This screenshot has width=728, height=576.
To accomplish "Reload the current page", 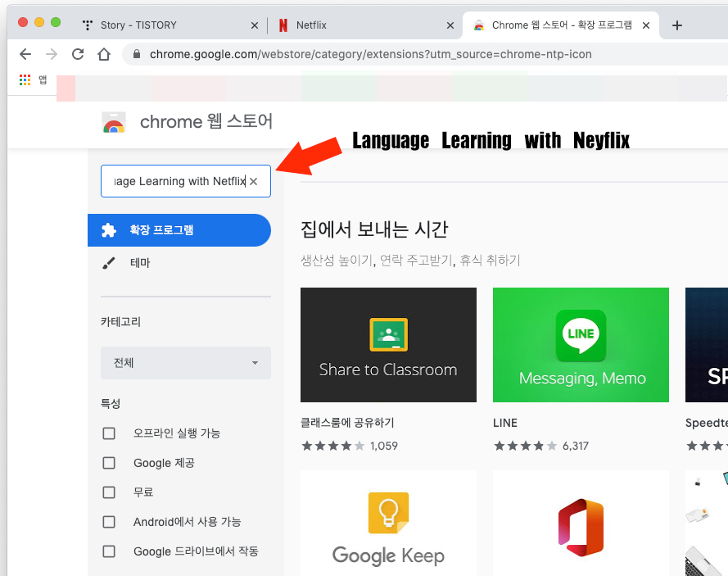I will pos(78,54).
